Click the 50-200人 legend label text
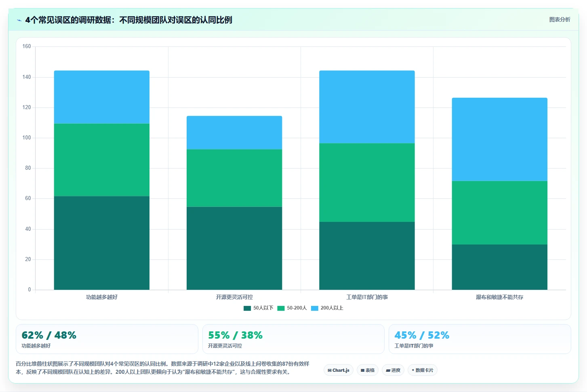This screenshot has width=587, height=392. (x=297, y=308)
